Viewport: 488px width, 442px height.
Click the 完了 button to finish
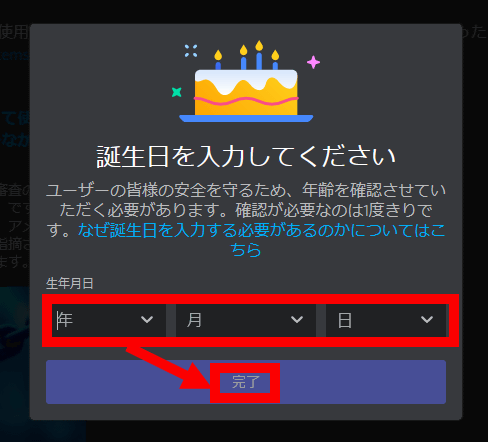(246, 382)
